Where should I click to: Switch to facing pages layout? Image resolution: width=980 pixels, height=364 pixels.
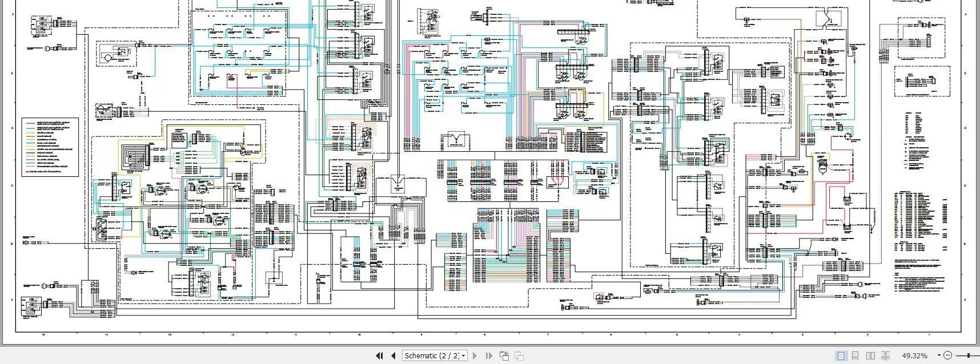[870, 355]
